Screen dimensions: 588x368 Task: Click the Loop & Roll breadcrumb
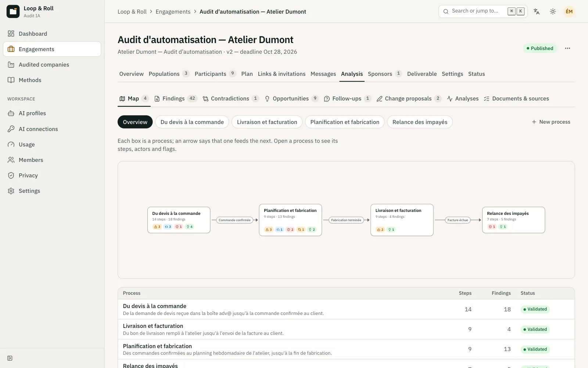click(132, 12)
